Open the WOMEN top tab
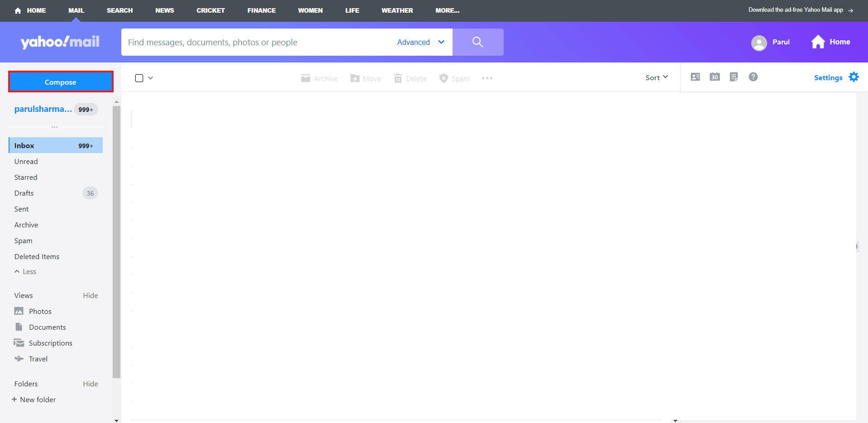 [310, 10]
